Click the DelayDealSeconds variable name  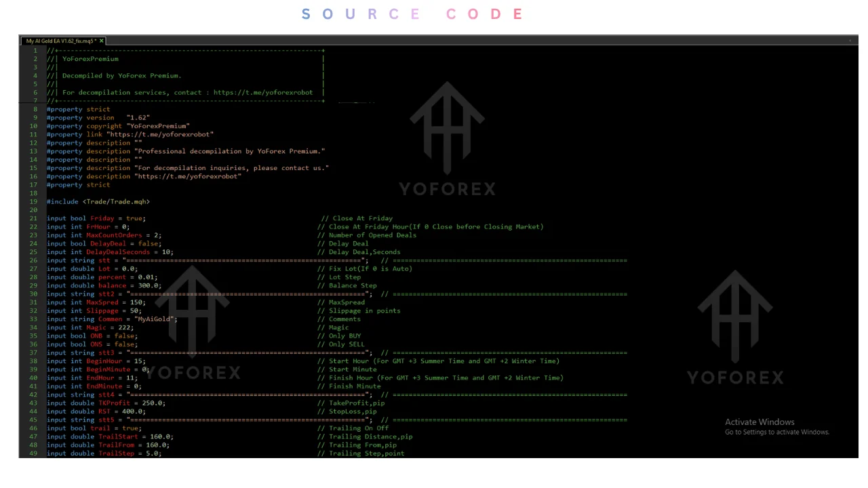118,252
